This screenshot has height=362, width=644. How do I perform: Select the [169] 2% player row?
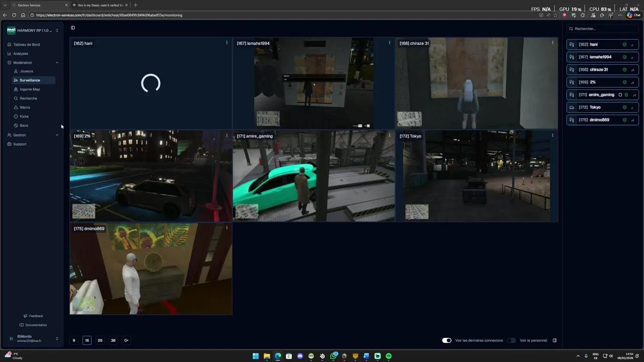(x=603, y=82)
